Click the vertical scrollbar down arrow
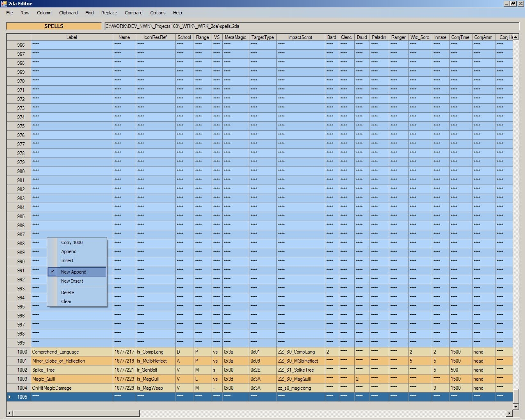Image resolution: width=525 pixels, height=420 pixels. click(x=516, y=406)
